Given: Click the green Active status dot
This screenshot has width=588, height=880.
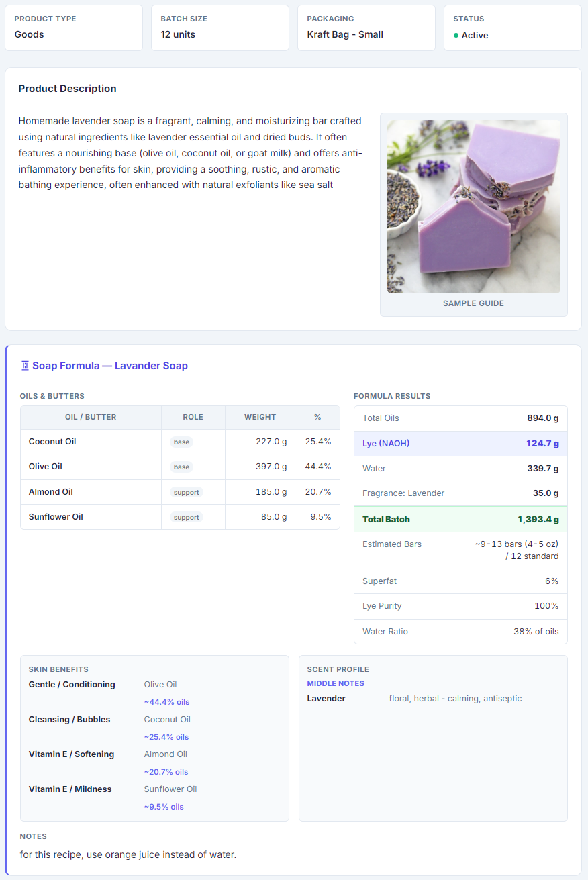Looking at the screenshot, I should [x=454, y=35].
